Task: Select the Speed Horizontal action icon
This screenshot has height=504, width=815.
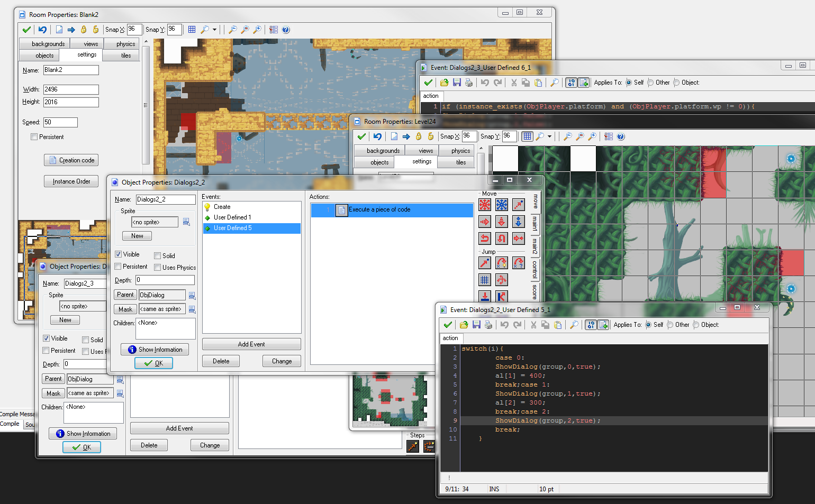Action: click(x=485, y=222)
